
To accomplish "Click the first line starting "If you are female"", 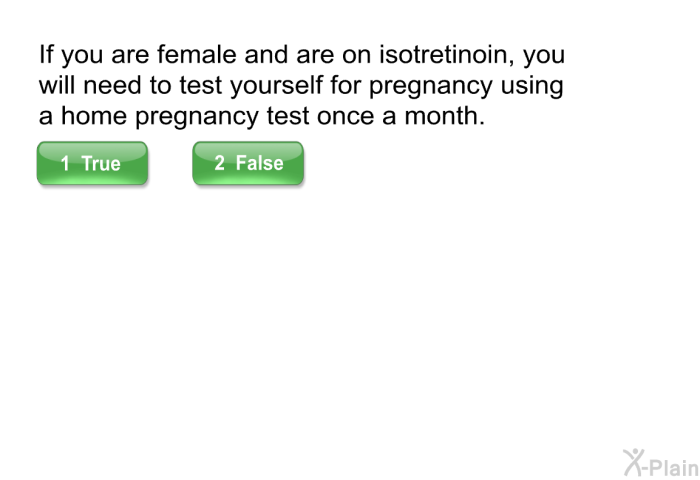I will coord(302,55).
